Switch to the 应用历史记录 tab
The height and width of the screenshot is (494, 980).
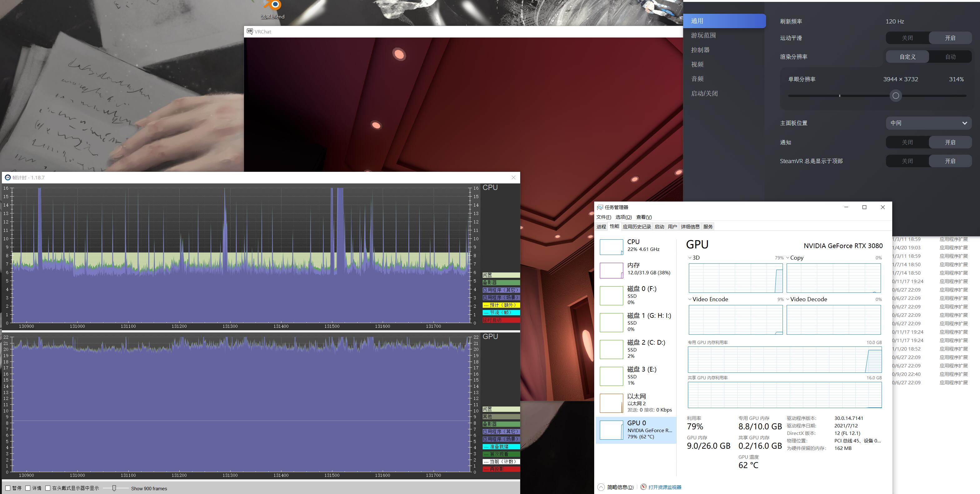[637, 227]
